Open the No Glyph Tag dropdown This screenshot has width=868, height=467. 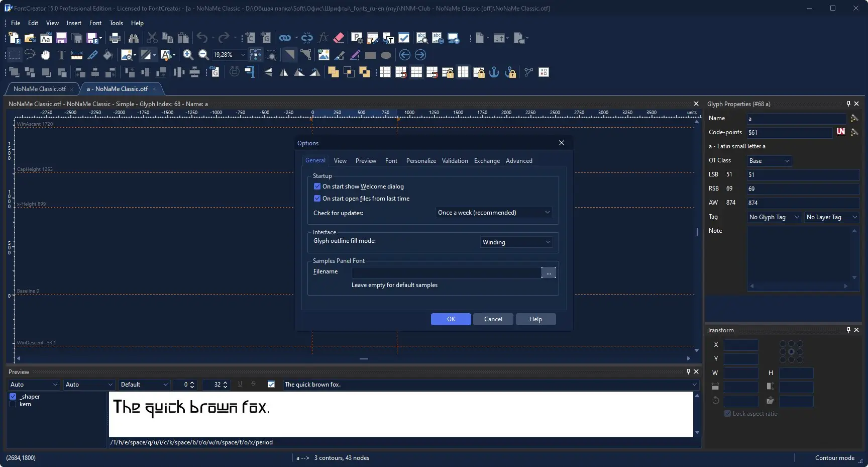coord(774,217)
